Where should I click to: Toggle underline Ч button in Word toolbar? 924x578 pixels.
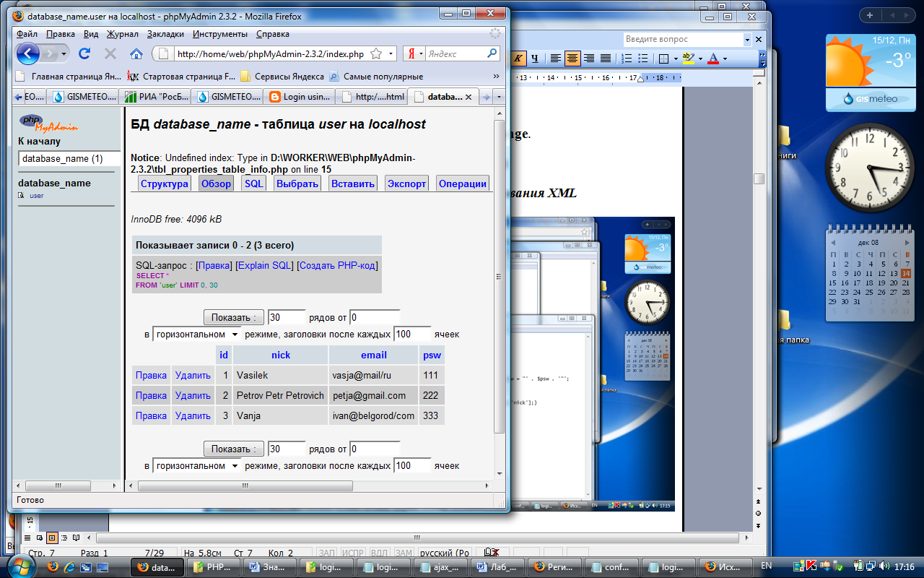click(535, 59)
